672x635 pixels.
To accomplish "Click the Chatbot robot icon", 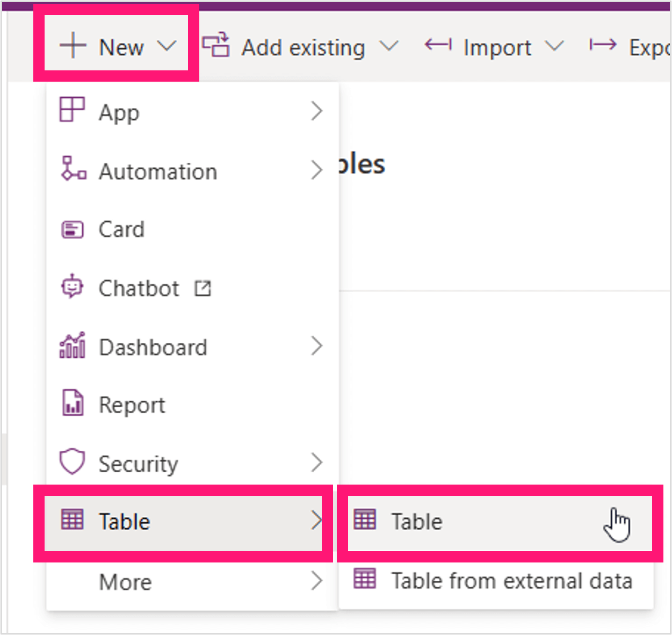I will 72,286.
